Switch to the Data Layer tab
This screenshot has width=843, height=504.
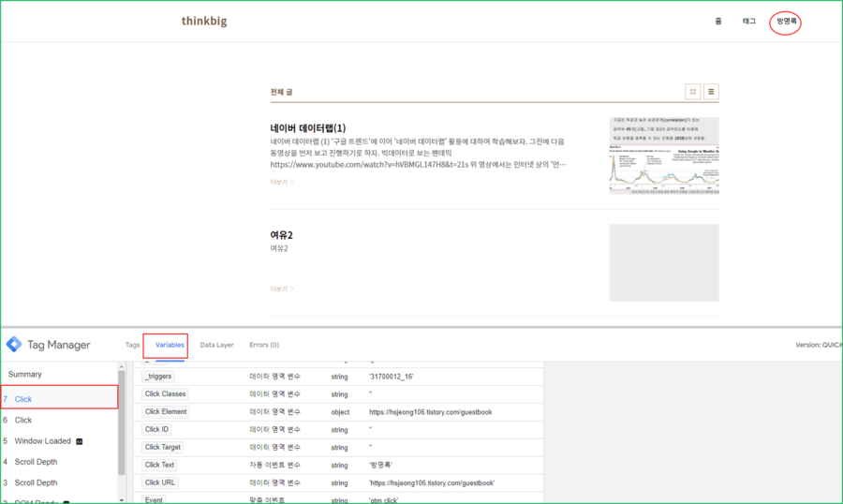(216, 345)
